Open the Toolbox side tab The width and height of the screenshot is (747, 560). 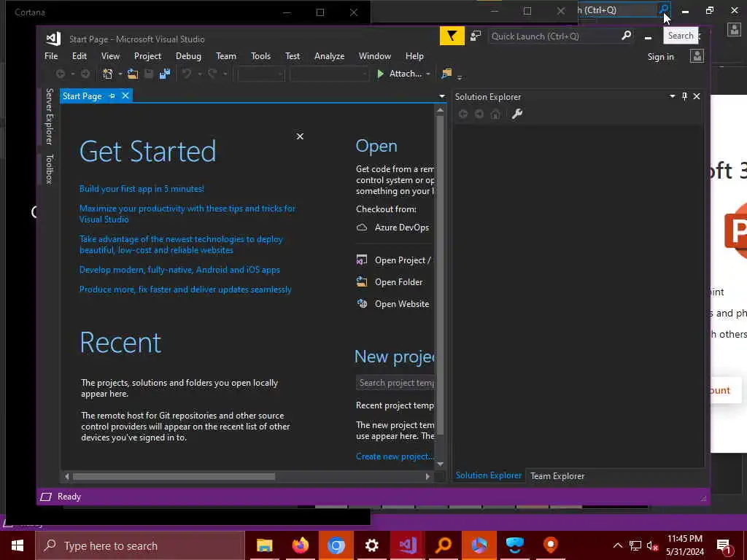(49, 169)
